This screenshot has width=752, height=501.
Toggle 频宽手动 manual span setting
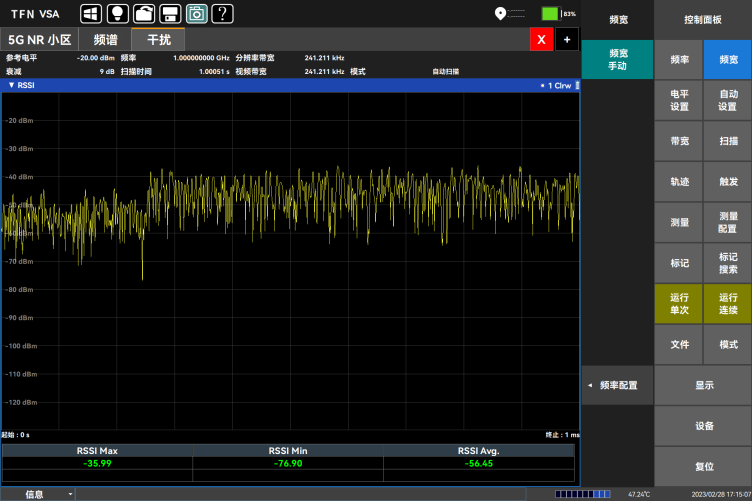[x=618, y=59]
